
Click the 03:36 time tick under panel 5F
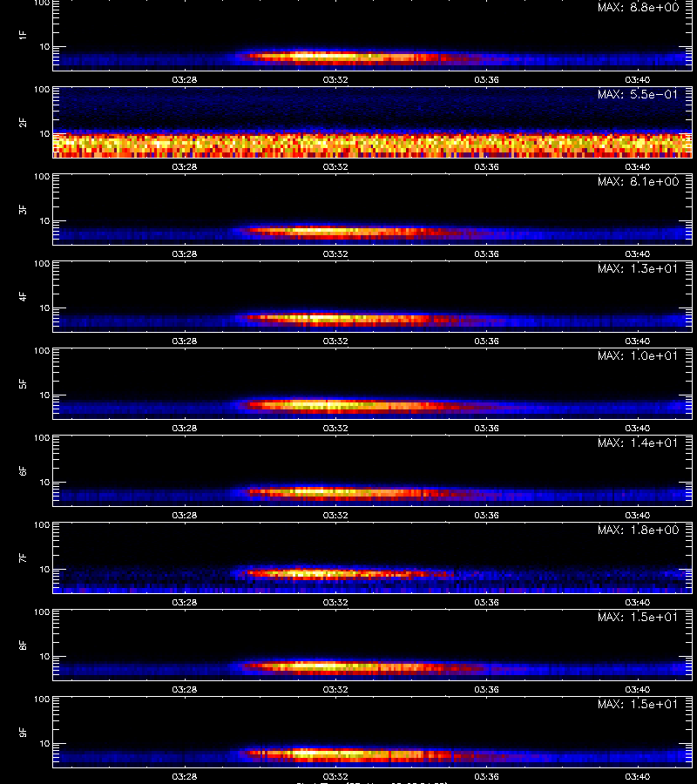[486, 428]
